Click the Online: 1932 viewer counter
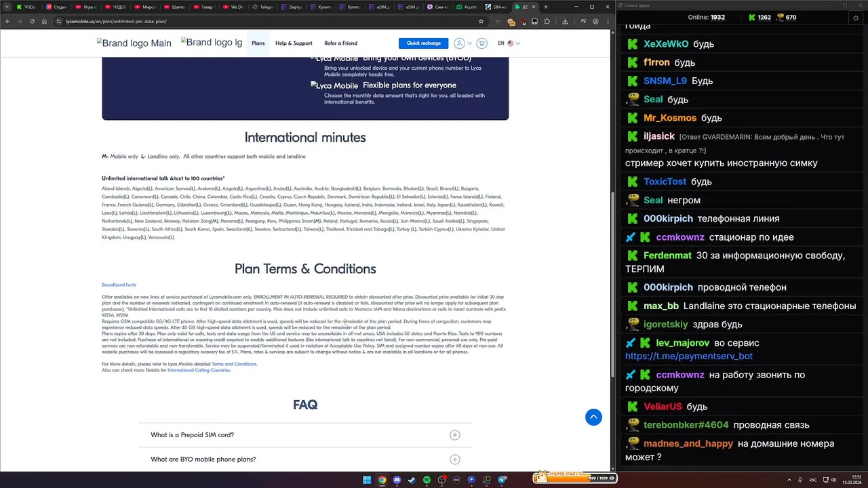Screen dimensions: 868x488 point(707,17)
